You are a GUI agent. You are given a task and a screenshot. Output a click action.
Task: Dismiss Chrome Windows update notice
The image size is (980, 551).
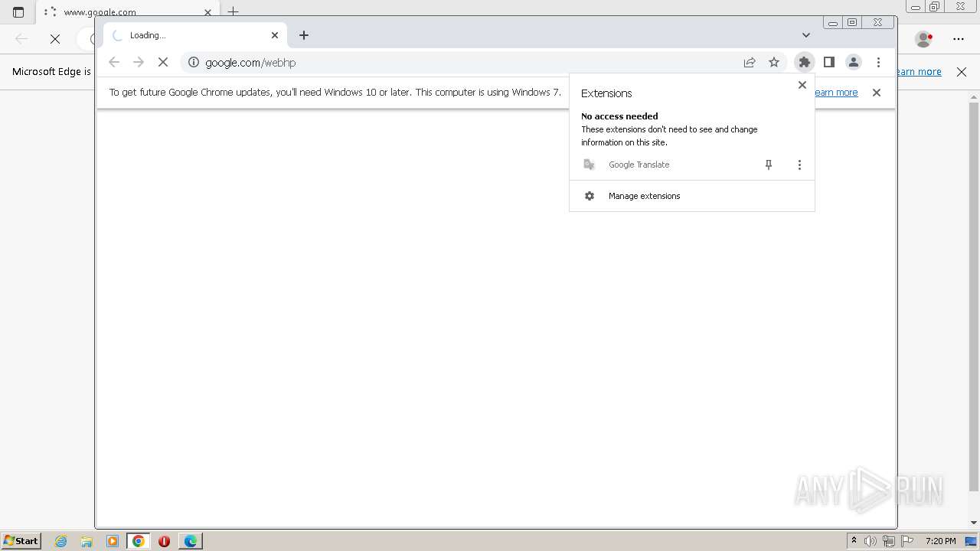[877, 93]
